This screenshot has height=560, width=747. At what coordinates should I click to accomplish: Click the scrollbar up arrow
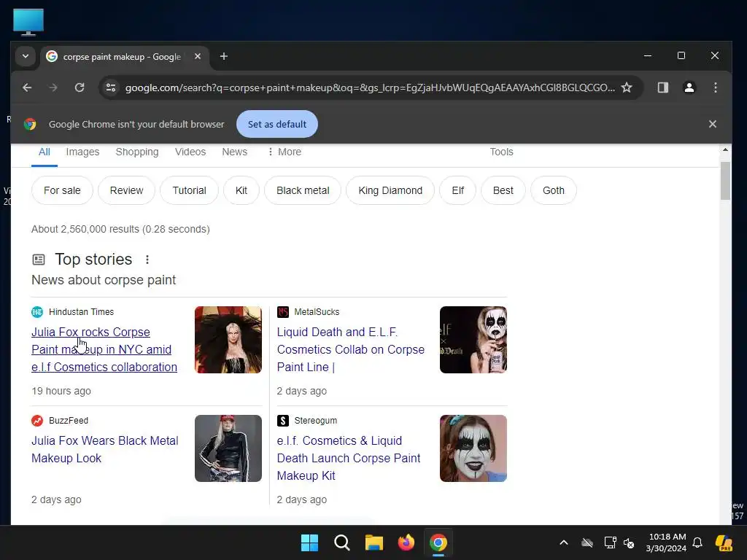tap(724, 149)
